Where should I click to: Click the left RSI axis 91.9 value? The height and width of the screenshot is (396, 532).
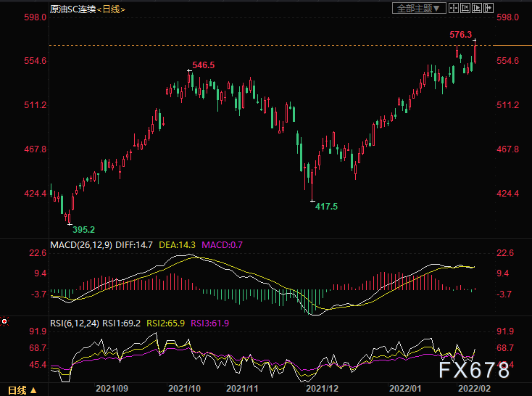pyautogui.click(x=38, y=331)
